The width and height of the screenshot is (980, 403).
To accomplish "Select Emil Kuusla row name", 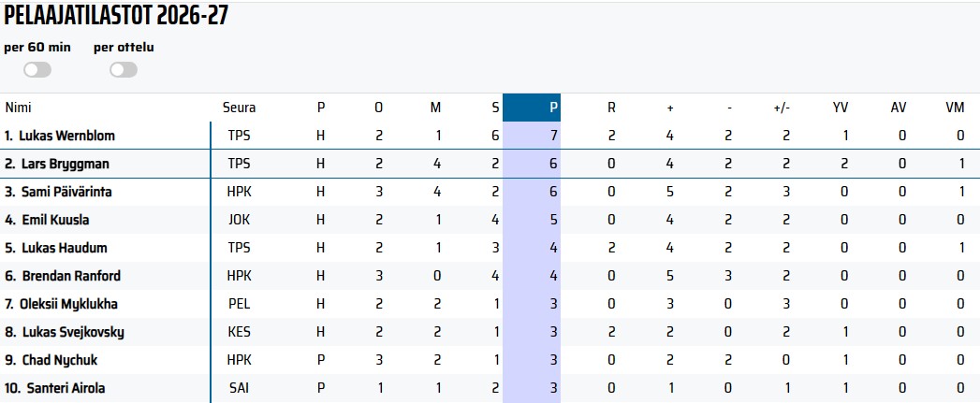I will [55, 220].
